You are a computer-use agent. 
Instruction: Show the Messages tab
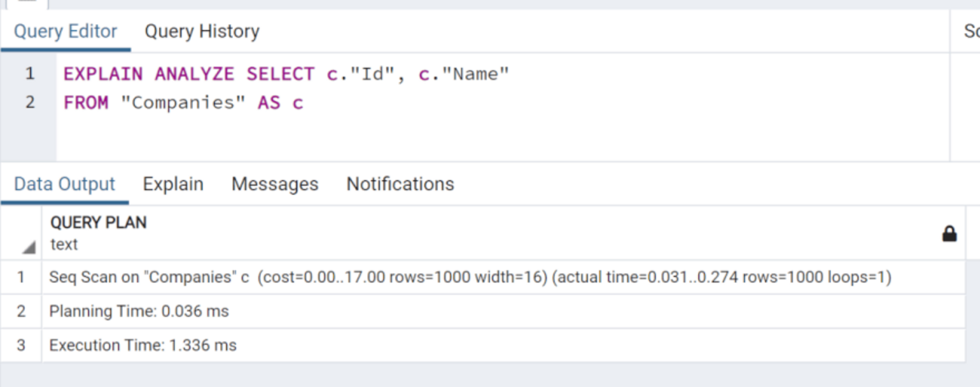275,184
